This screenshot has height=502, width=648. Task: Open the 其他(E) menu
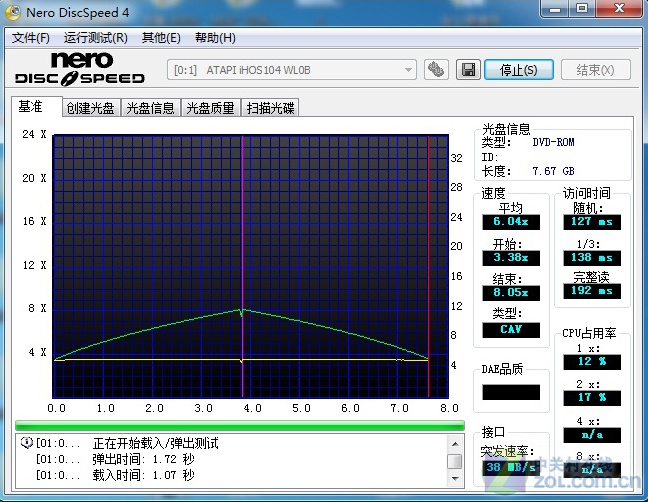point(161,38)
